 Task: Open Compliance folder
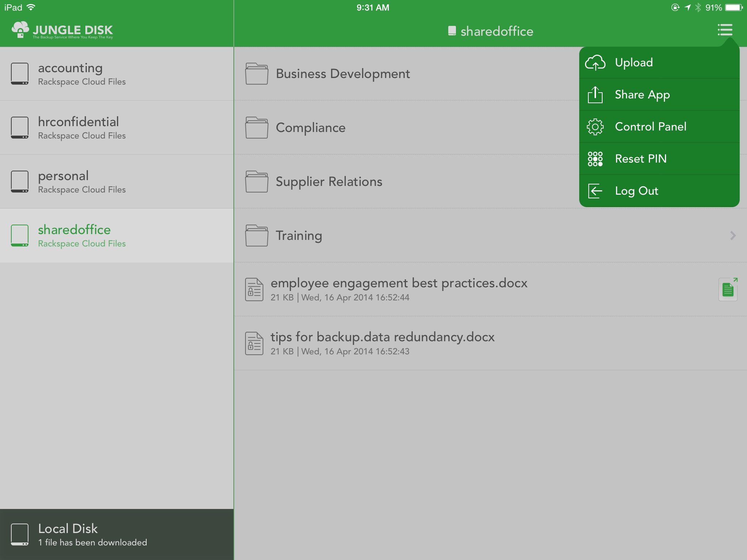click(x=310, y=128)
